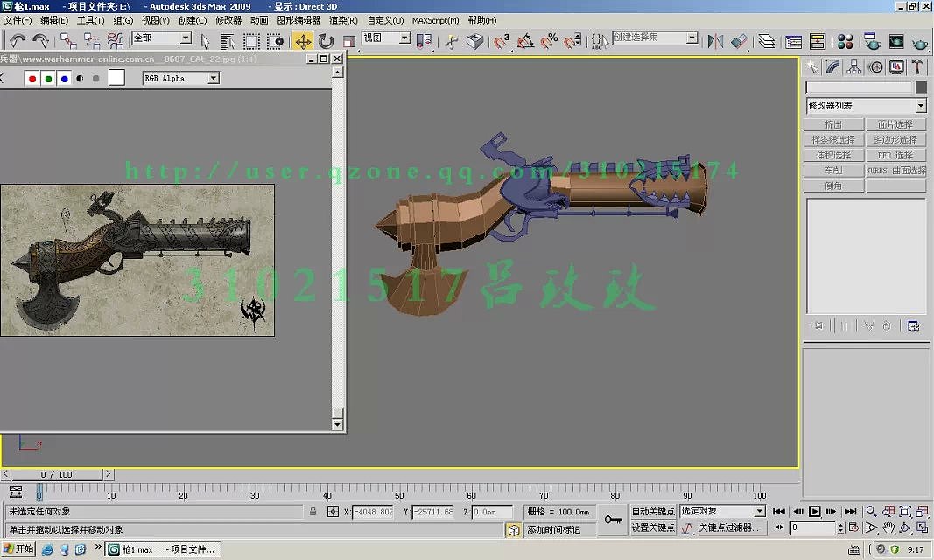Viewport: 934px width, 560px height.
Task: Switch to the Modify command panel
Action: [x=832, y=66]
